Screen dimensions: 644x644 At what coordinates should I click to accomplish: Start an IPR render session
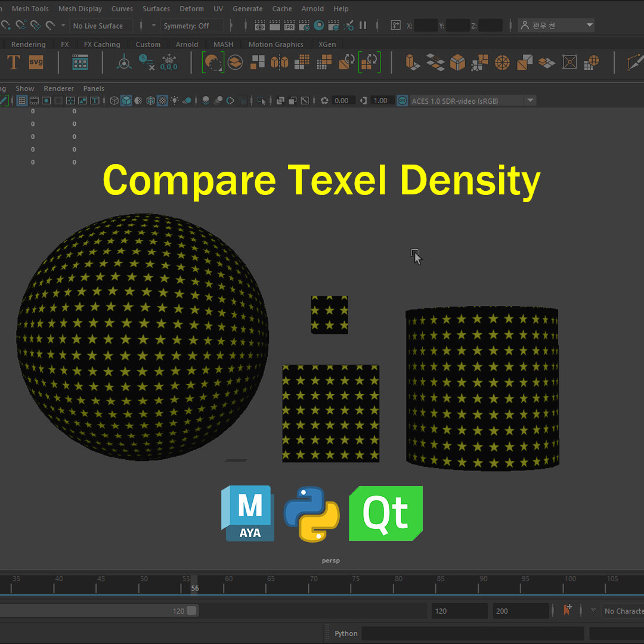tap(290, 25)
